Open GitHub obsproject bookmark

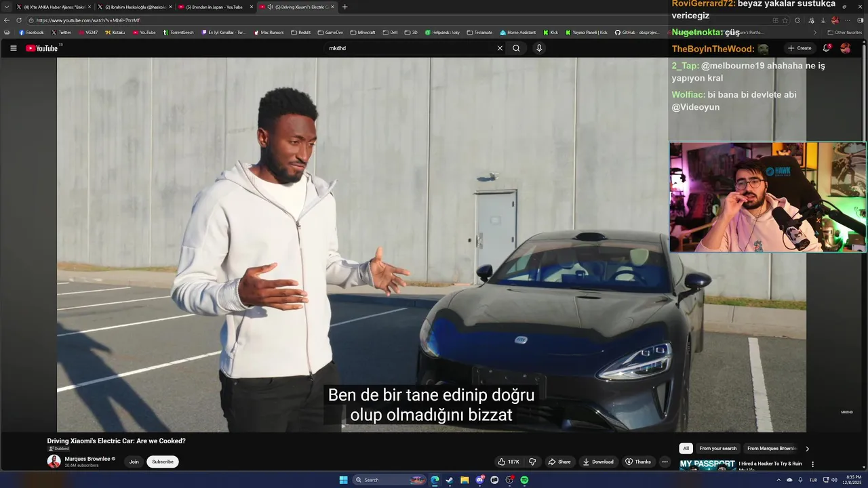[637, 33]
